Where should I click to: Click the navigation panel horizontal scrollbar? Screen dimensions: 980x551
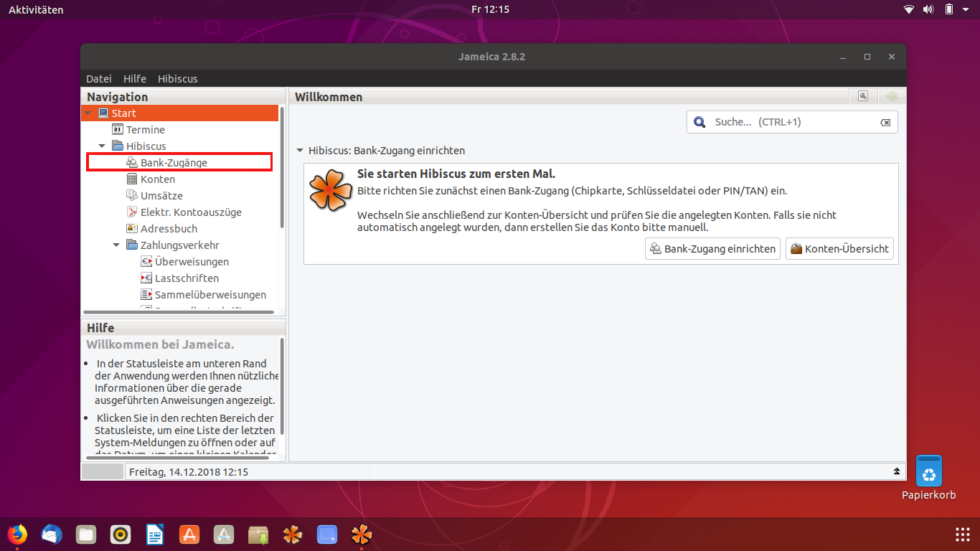click(x=179, y=312)
